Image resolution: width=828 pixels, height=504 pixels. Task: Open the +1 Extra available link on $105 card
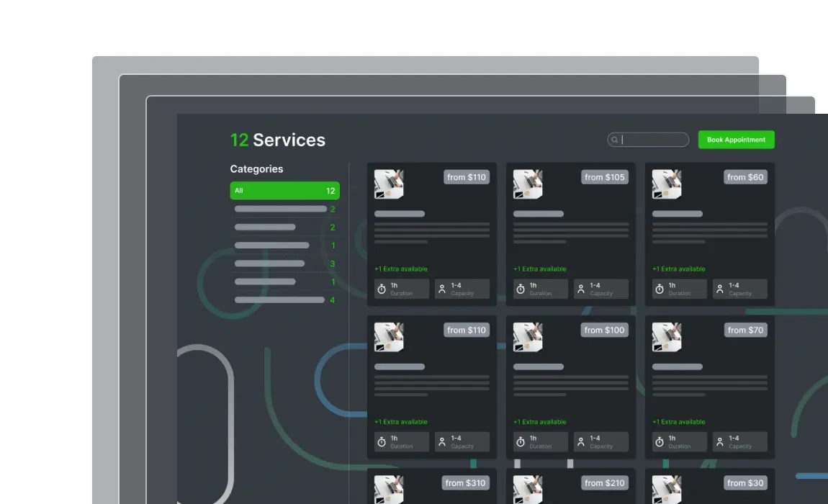click(x=540, y=269)
